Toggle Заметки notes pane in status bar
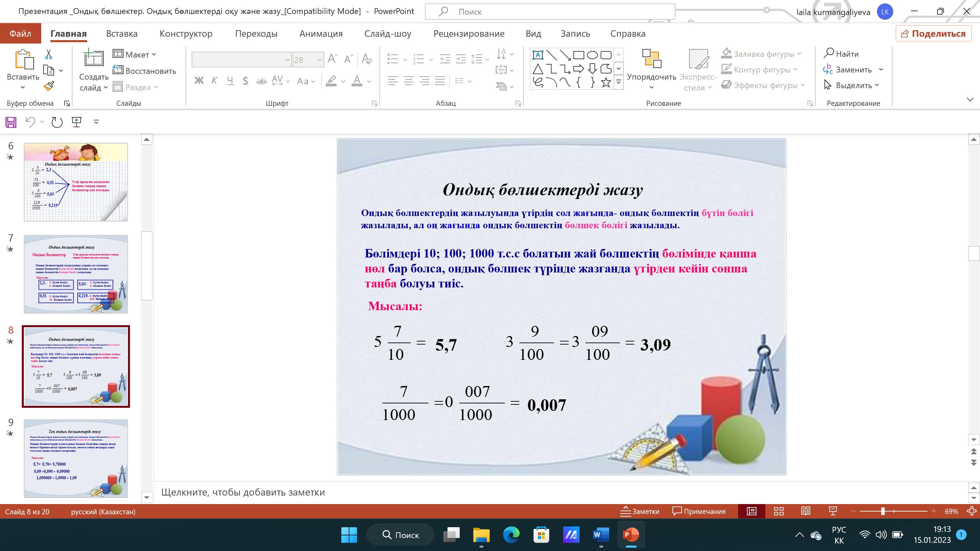The width and height of the screenshot is (980, 551). click(x=639, y=512)
